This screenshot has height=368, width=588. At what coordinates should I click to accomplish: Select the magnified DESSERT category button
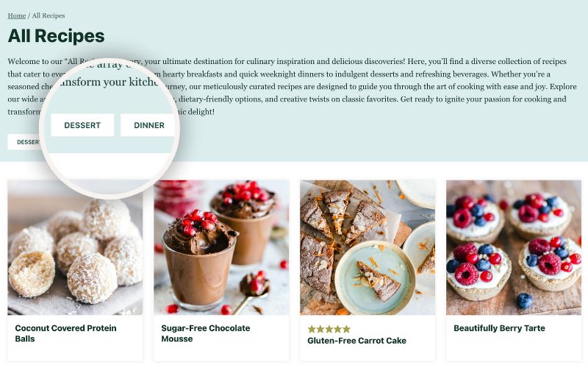(82, 125)
